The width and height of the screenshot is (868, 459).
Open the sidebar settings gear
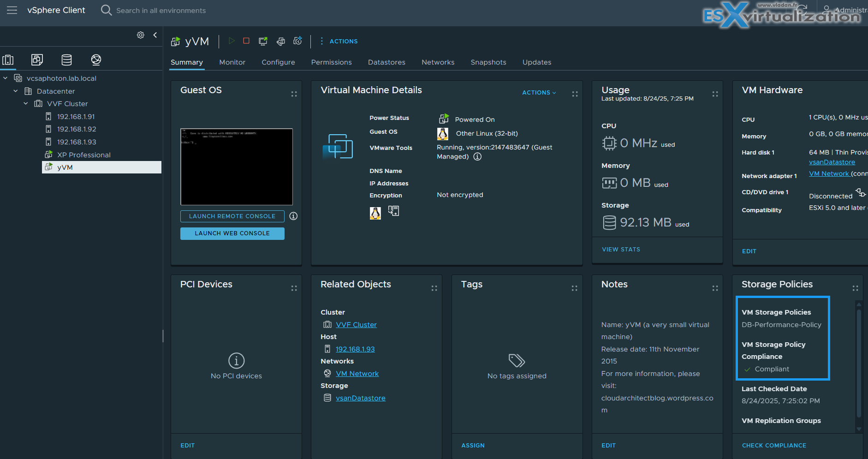[x=141, y=35]
